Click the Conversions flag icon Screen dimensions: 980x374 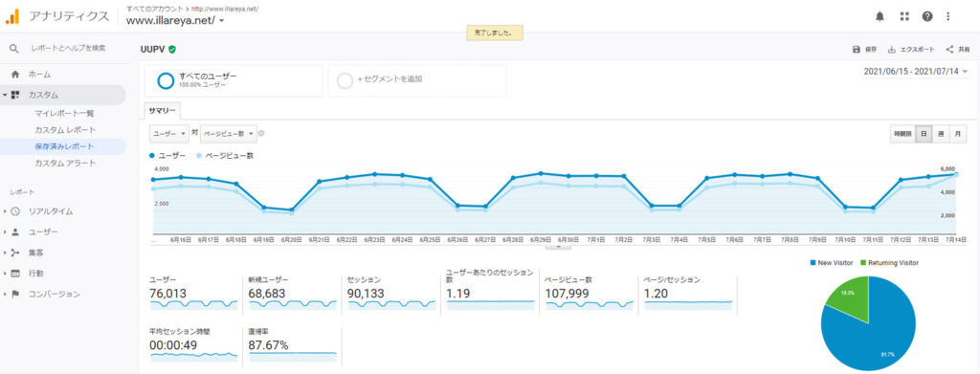click(x=15, y=294)
